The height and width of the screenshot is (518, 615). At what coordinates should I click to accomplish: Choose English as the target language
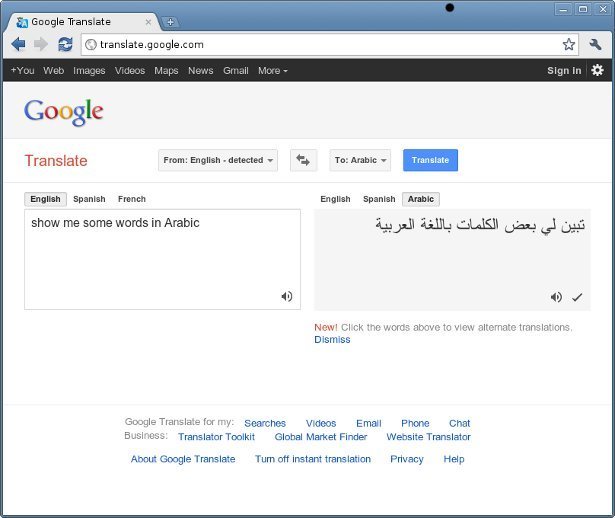335,199
